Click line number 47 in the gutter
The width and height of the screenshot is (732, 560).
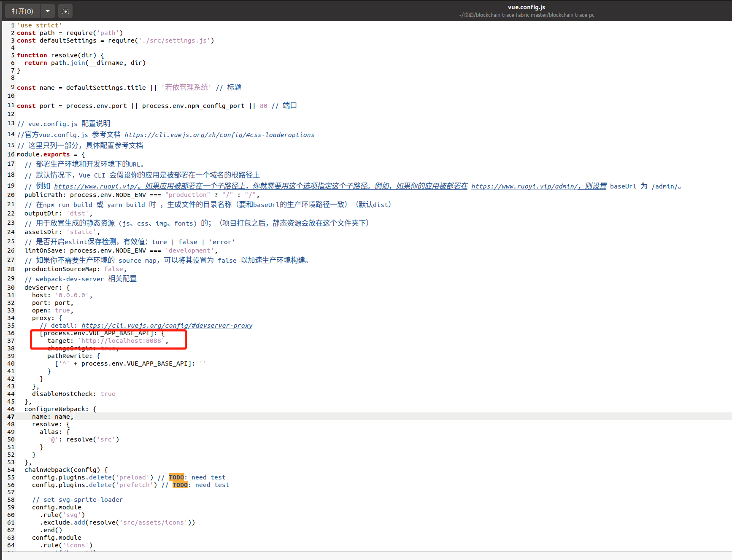[11, 416]
